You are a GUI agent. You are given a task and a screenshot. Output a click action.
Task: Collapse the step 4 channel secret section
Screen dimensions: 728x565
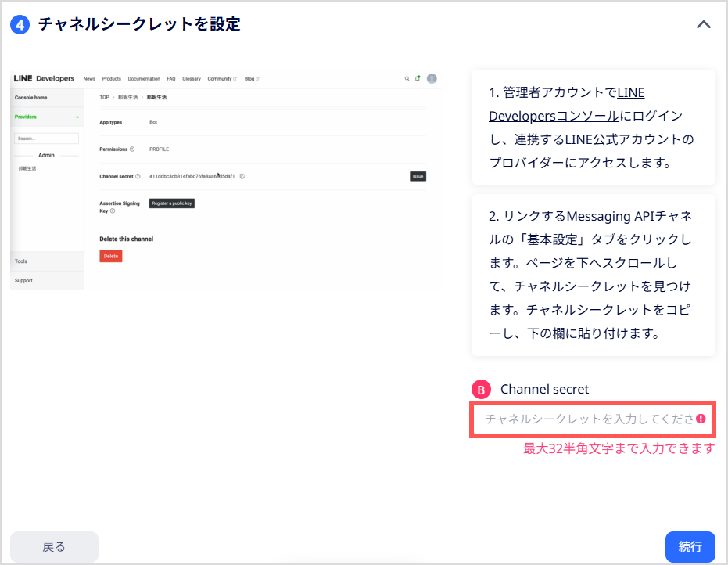pyautogui.click(x=704, y=24)
